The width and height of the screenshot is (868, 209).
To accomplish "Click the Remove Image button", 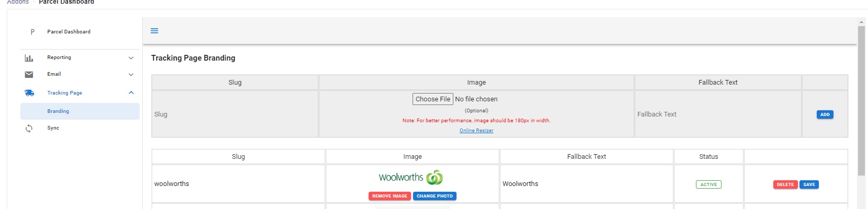I will tap(390, 196).
